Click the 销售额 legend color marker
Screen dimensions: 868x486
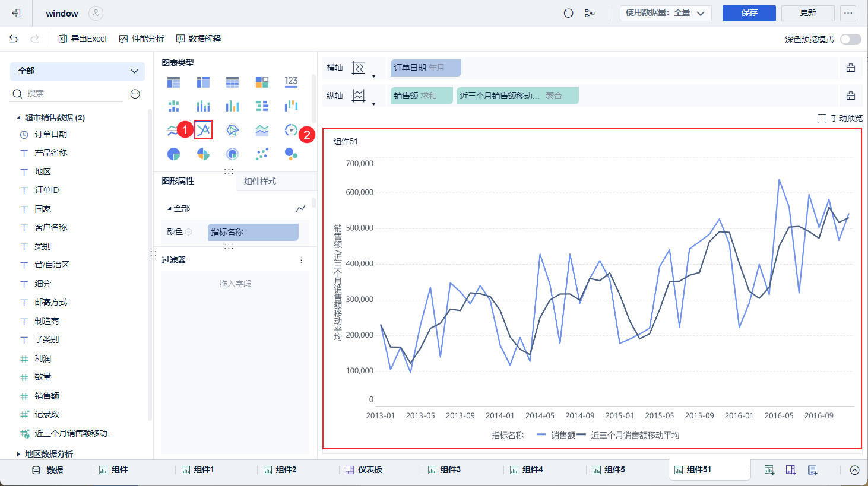541,435
